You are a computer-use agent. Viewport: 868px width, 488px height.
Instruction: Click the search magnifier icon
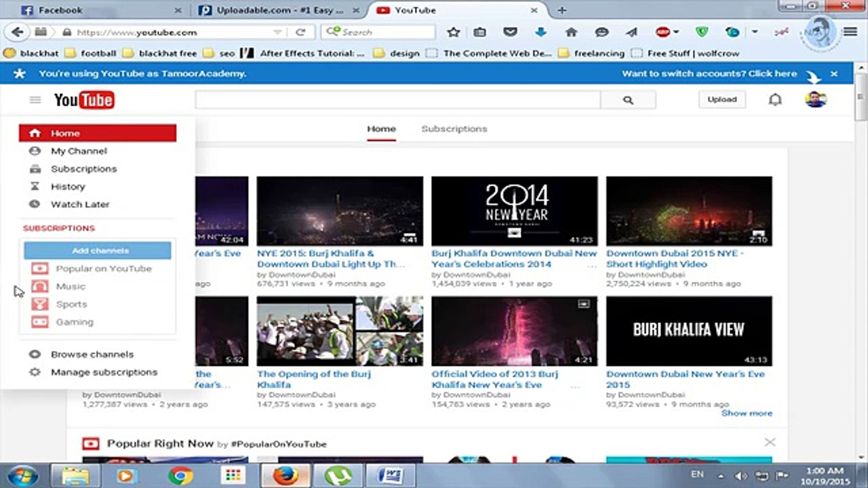pyautogui.click(x=628, y=99)
